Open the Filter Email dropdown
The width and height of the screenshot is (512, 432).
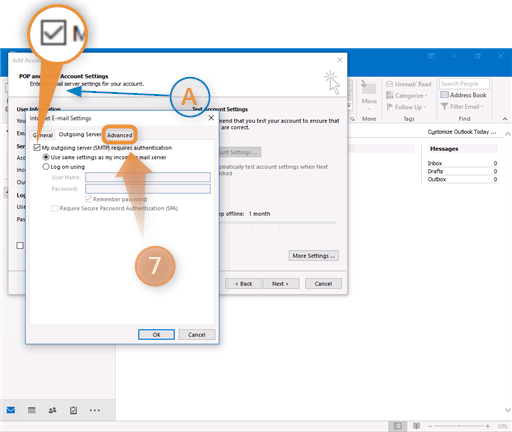pos(462,107)
